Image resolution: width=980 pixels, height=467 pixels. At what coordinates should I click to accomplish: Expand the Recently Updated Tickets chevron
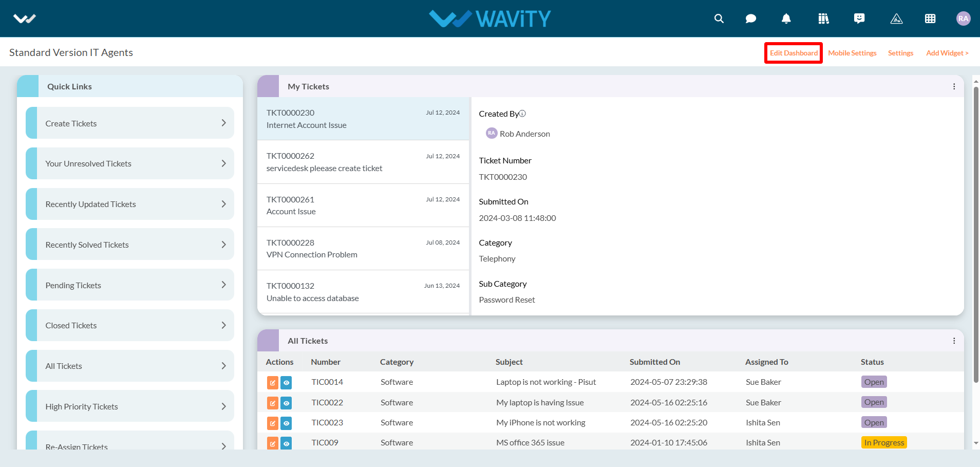[x=223, y=204]
